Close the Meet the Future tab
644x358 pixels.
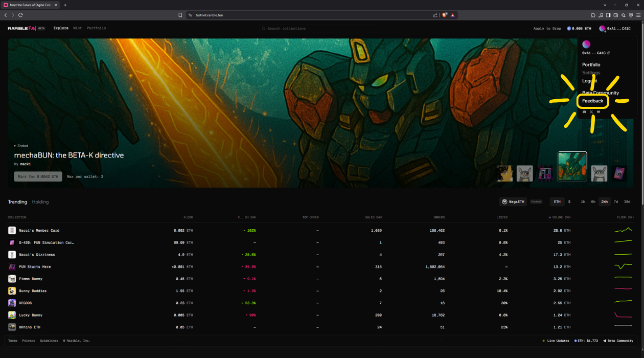(56, 5)
